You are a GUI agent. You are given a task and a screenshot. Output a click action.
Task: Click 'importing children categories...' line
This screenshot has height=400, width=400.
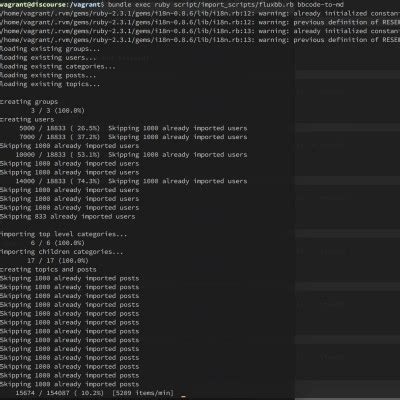coord(62,252)
